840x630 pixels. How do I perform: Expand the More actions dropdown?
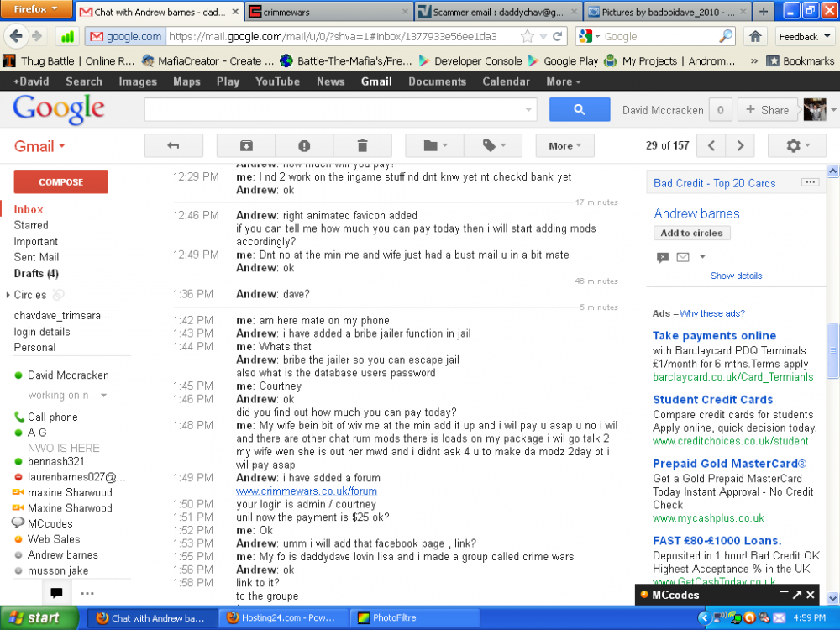pos(564,145)
